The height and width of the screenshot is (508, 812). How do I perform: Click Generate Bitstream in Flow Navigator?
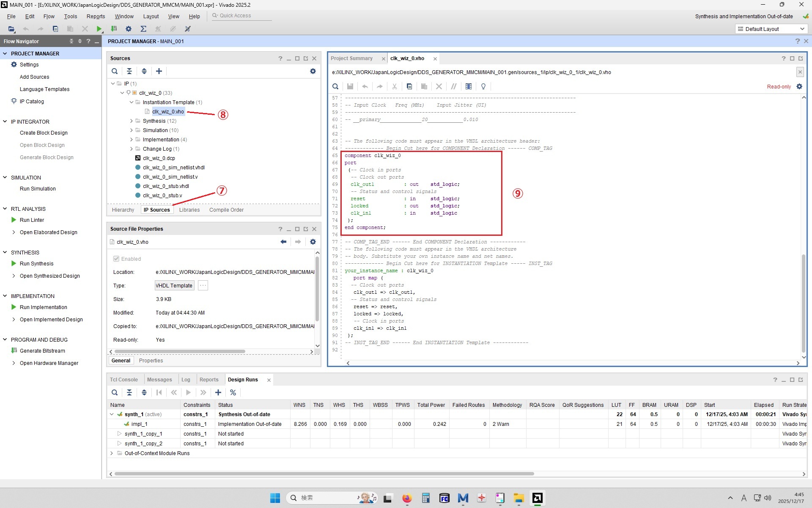pos(42,351)
